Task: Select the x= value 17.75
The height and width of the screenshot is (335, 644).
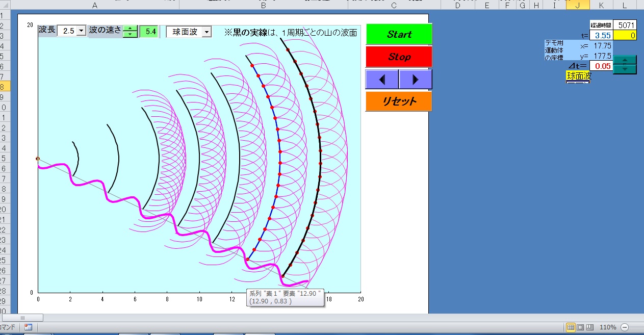Action: coord(601,45)
